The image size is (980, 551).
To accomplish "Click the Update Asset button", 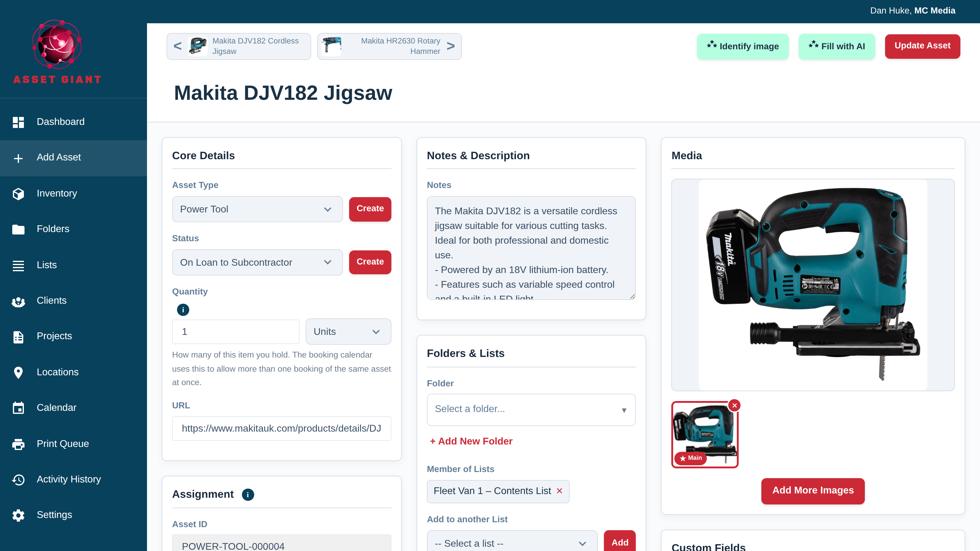I will 922,46.
